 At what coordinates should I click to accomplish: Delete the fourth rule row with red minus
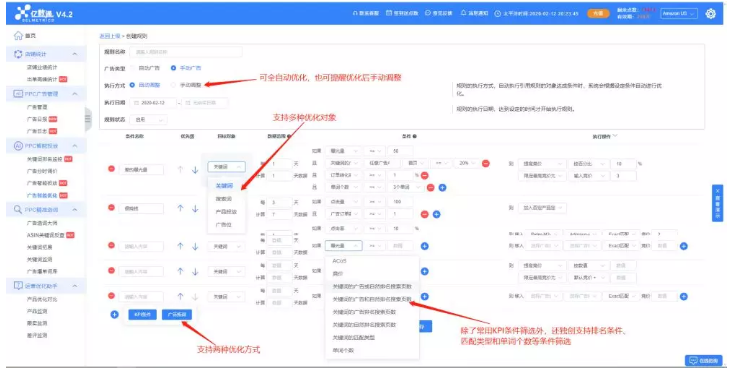click(111, 271)
